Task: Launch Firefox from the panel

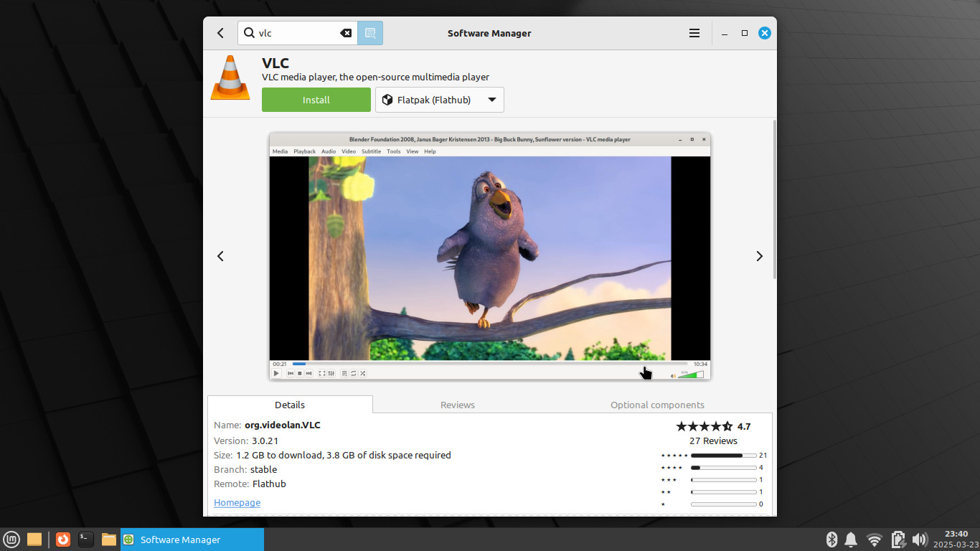Action: 63,540
